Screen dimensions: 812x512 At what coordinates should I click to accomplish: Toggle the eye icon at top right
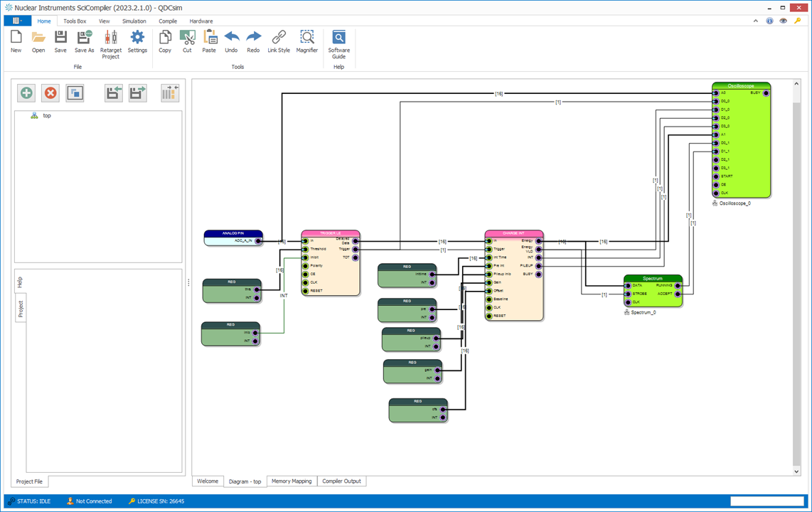[x=783, y=21]
